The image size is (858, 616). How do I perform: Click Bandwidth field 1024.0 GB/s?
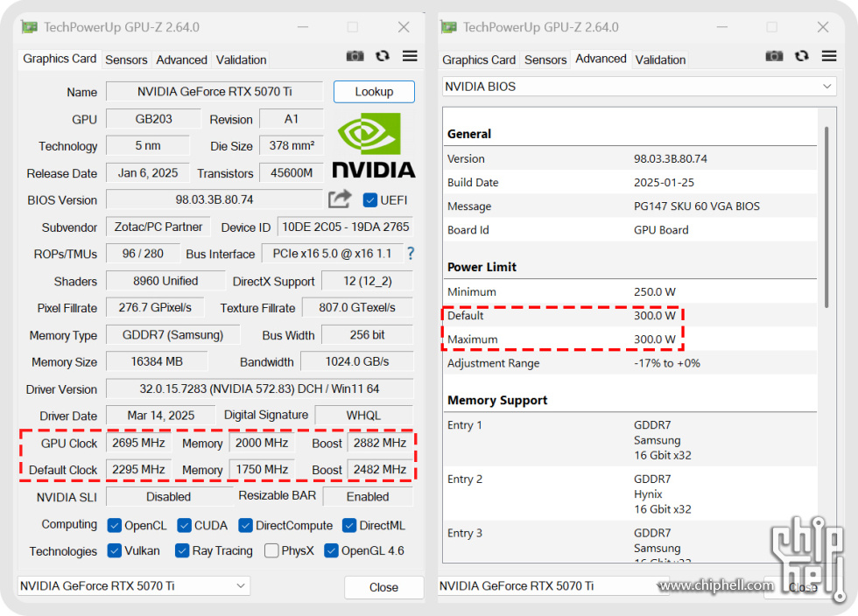click(x=357, y=361)
